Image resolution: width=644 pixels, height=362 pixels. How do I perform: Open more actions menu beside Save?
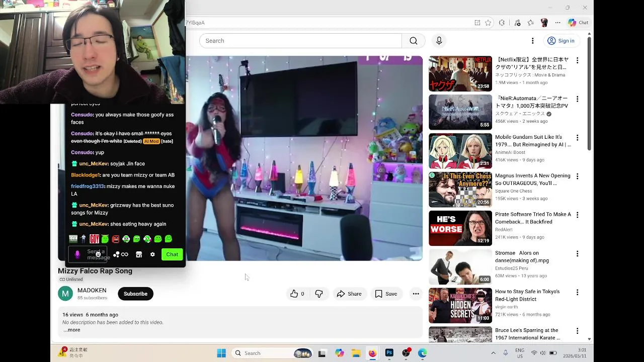click(x=416, y=294)
